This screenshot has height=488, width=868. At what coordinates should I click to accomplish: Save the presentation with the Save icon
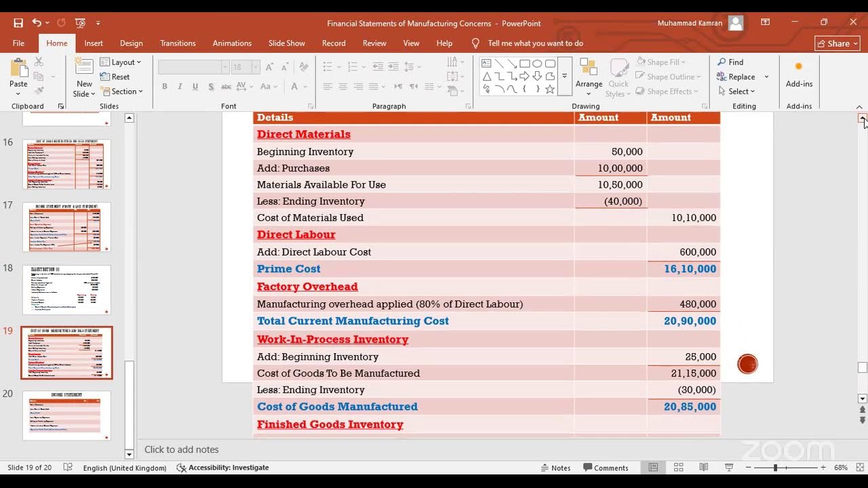coord(18,23)
